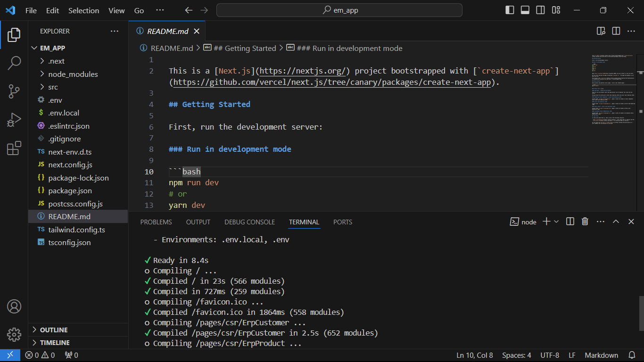Switch to the PORTS tab
Screen dimensions: 644x362
343,222
